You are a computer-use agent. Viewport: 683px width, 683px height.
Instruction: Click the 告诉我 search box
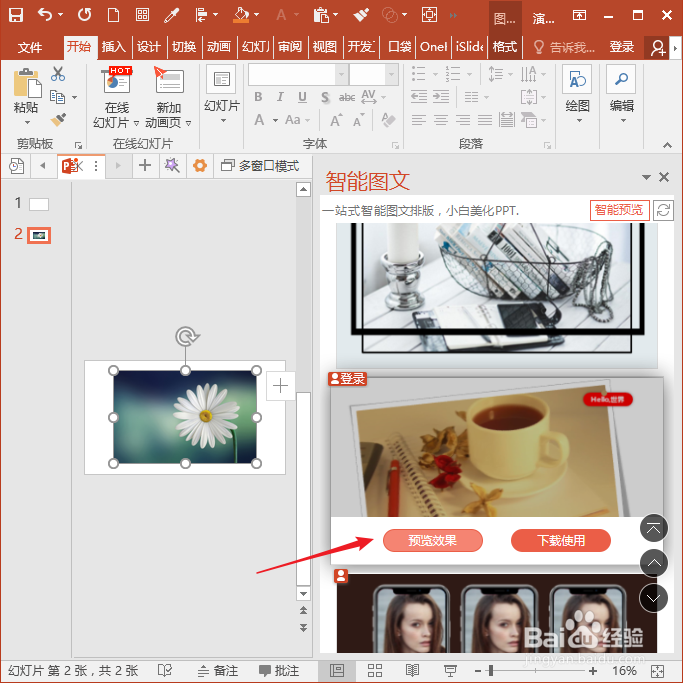[565, 47]
